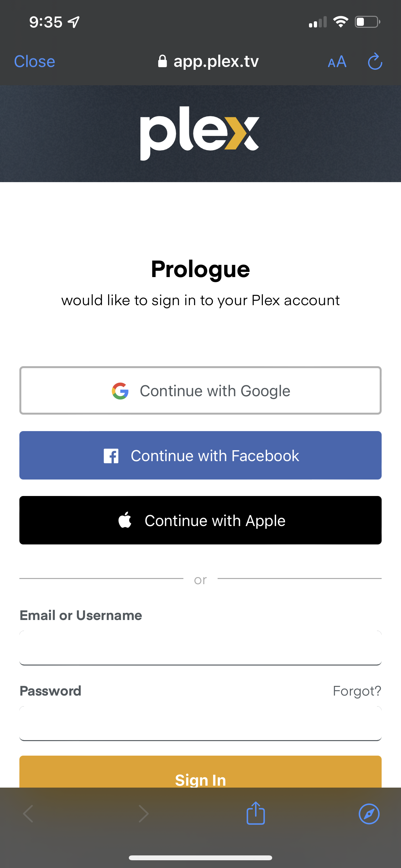The height and width of the screenshot is (868, 401).
Task: Tap the Plex logo
Action: (200, 133)
